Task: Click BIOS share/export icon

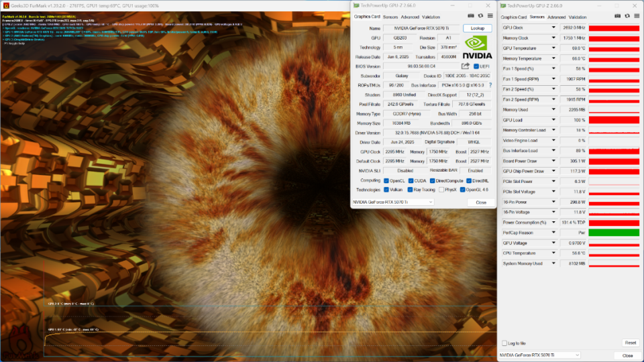Action: (466, 66)
